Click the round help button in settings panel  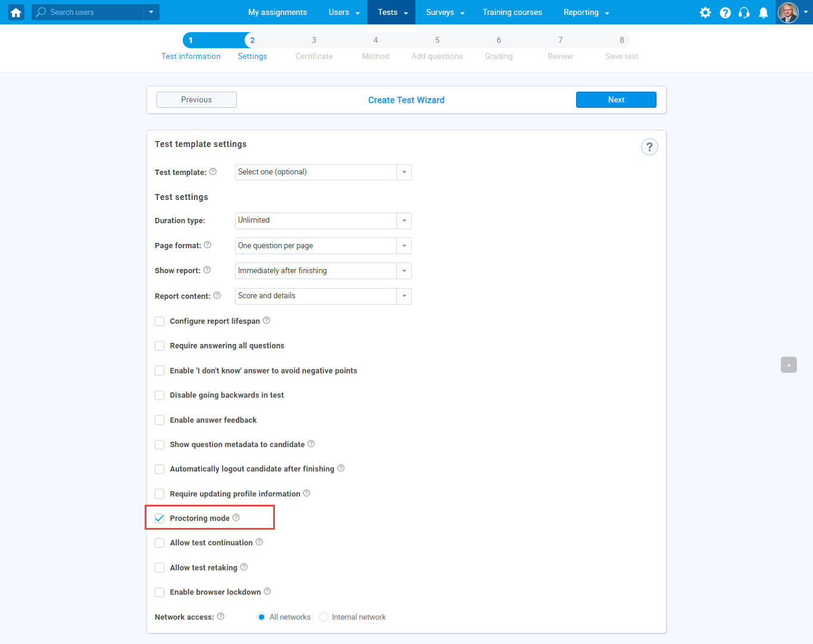pos(649,147)
